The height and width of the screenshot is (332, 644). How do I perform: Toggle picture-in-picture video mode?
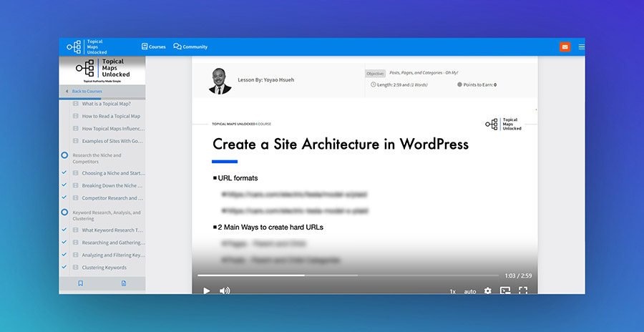tap(505, 290)
